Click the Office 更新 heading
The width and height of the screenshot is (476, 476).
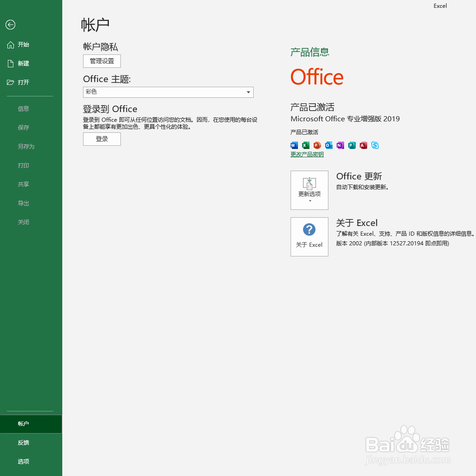point(359,176)
